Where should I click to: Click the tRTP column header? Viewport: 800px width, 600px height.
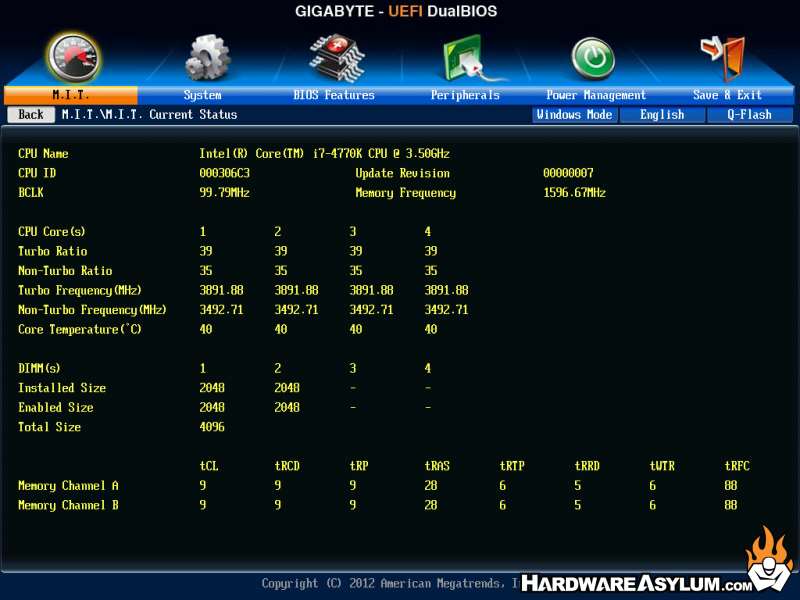click(x=512, y=466)
